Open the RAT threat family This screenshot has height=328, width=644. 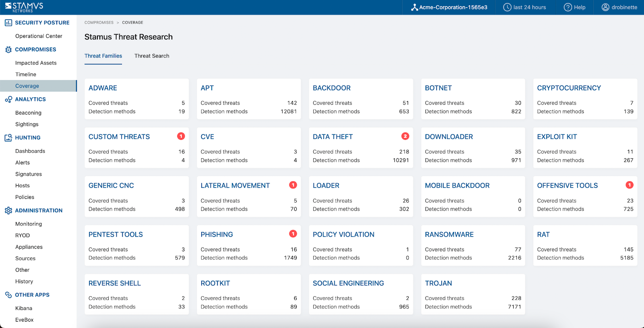585,245
